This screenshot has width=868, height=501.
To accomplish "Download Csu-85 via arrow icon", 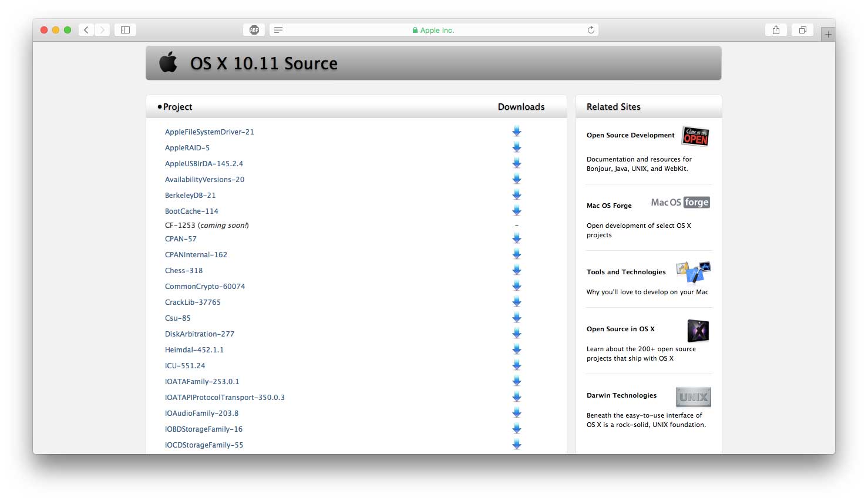I will click(517, 318).
